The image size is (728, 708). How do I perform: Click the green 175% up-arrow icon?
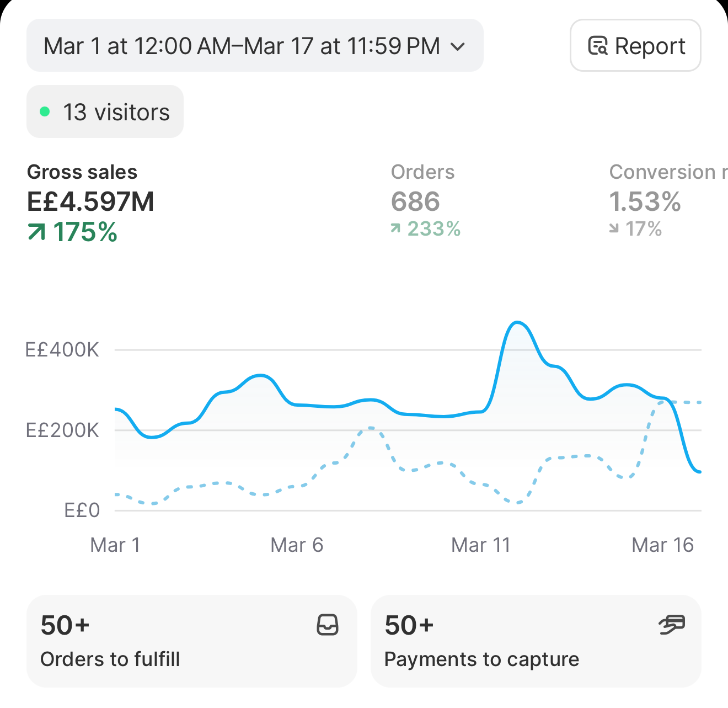coord(36,232)
